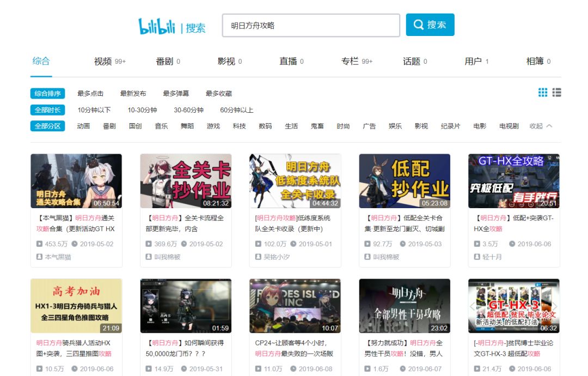Open title link CP24~让顾客等4个小时
The height and width of the screenshot is (376, 588).
click(294, 348)
